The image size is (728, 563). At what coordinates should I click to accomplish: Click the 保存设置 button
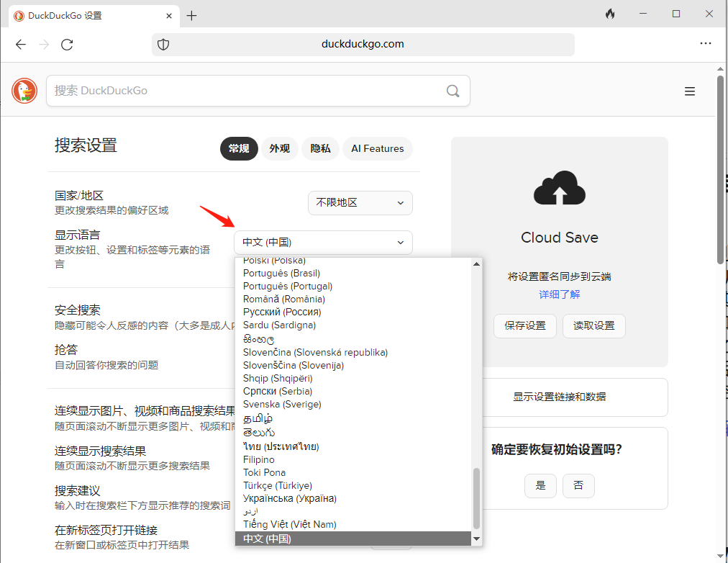coord(524,325)
